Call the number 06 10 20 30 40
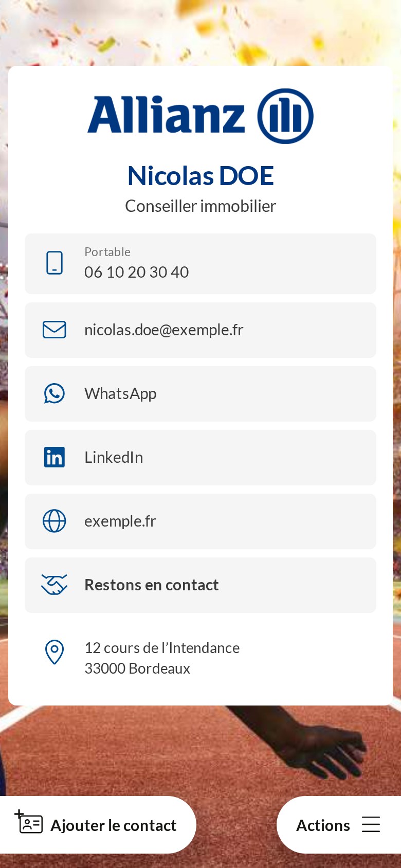The image size is (401, 868). [x=200, y=264]
